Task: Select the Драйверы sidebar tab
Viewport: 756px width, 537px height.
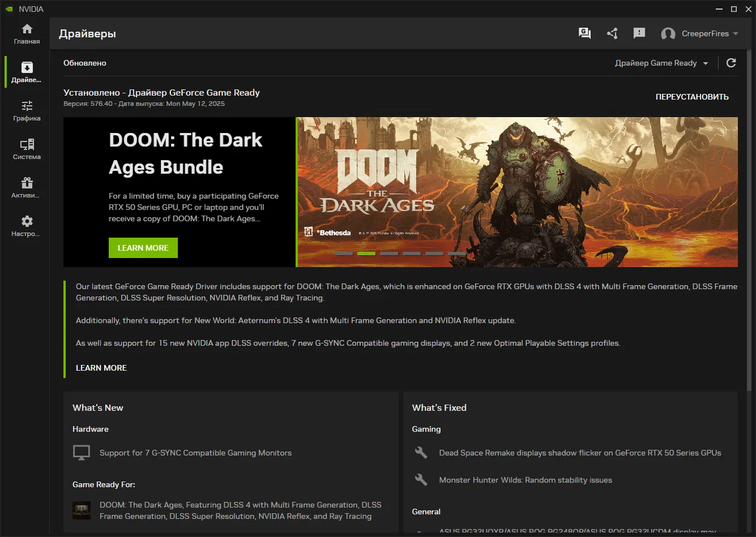Action: pos(27,72)
